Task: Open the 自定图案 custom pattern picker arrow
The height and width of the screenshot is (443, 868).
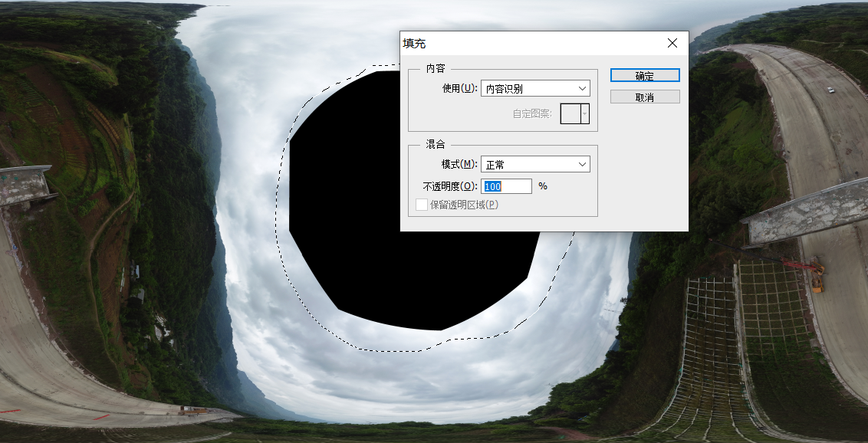Action: coord(585,113)
